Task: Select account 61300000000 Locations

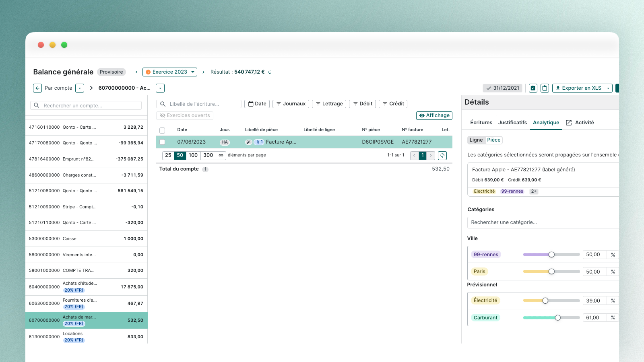Action: tap(87, 337)
